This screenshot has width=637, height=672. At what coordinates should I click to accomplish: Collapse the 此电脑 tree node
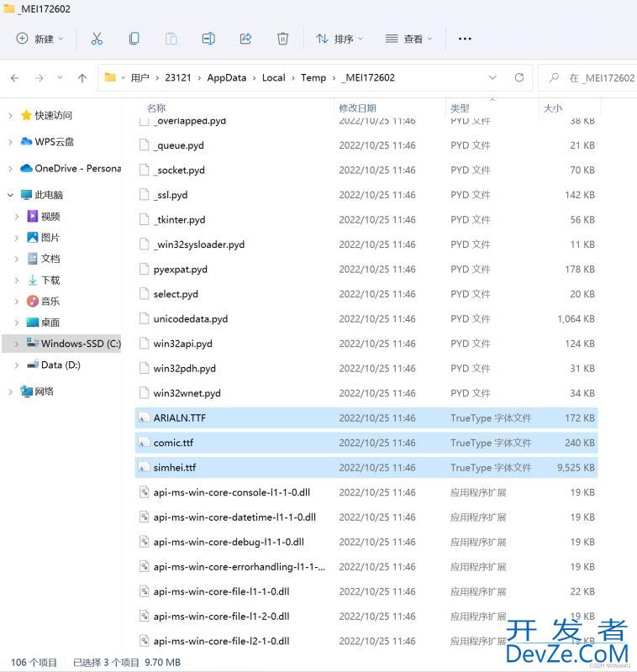[x=10, y=195]
